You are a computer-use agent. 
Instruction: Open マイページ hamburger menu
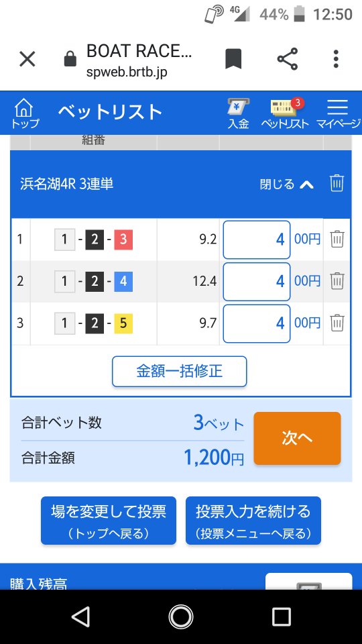pos(338,114)
